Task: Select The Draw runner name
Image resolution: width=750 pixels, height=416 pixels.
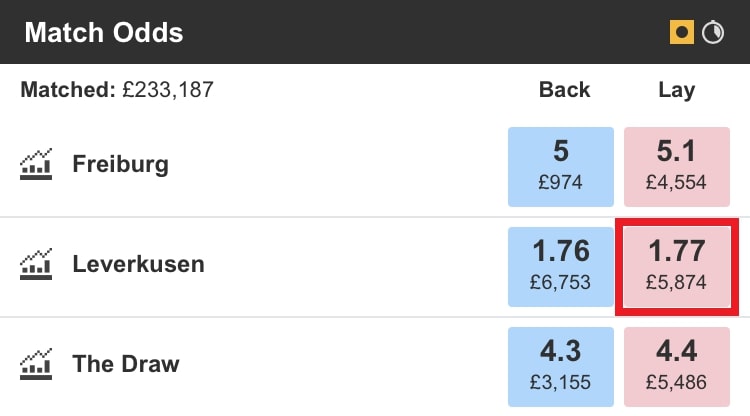Action: (126, 364)
